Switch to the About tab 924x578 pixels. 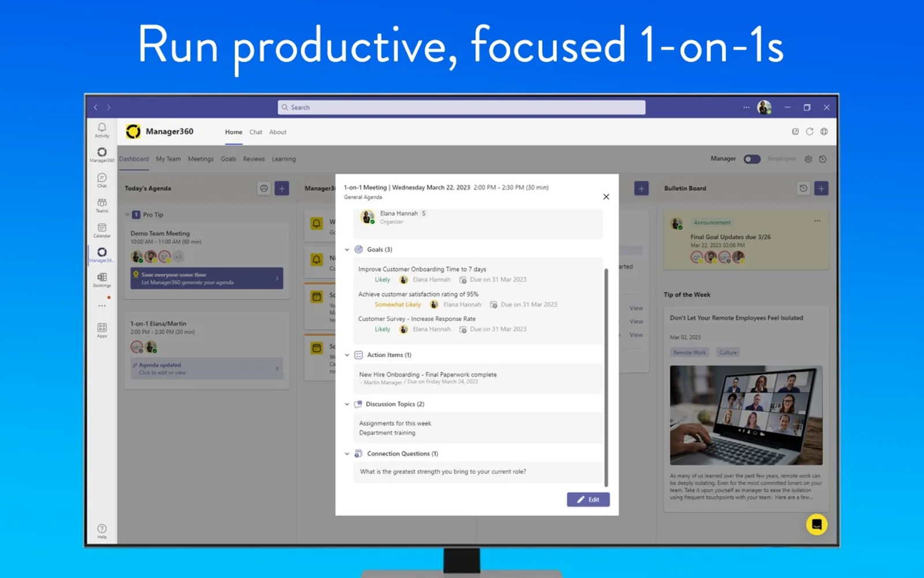tap(278, 132)
